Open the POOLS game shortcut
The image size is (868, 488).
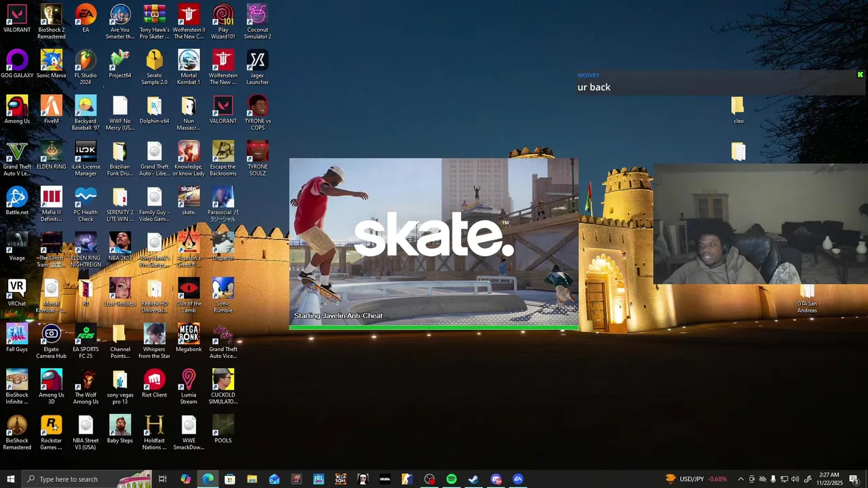(x=223, y=428)
